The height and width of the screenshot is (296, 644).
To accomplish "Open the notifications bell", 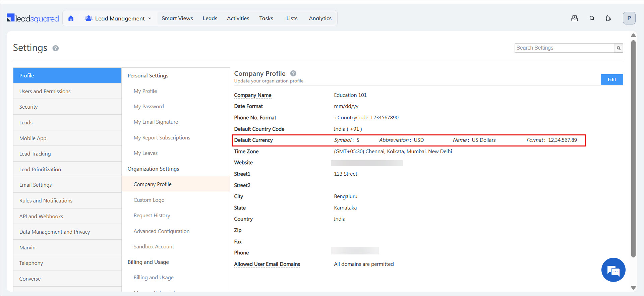I will [608, 18].
